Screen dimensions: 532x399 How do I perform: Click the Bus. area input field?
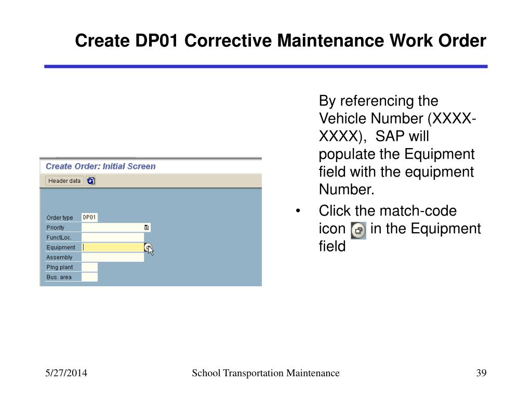89,277
